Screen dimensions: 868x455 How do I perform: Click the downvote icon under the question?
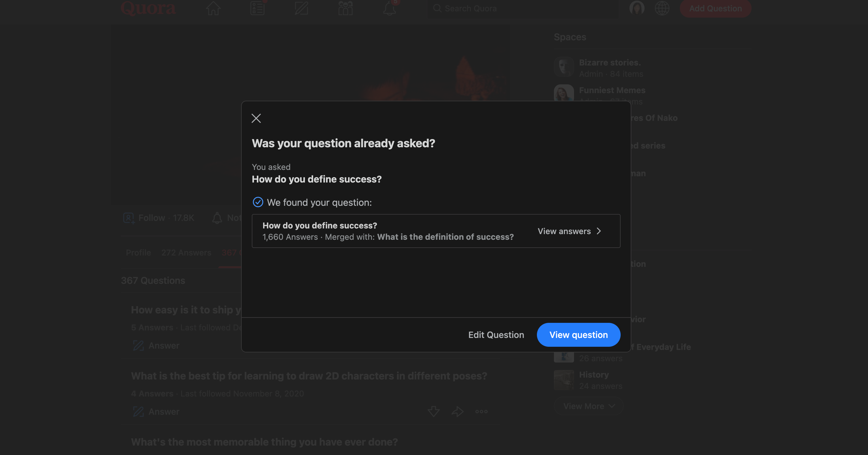434,411
